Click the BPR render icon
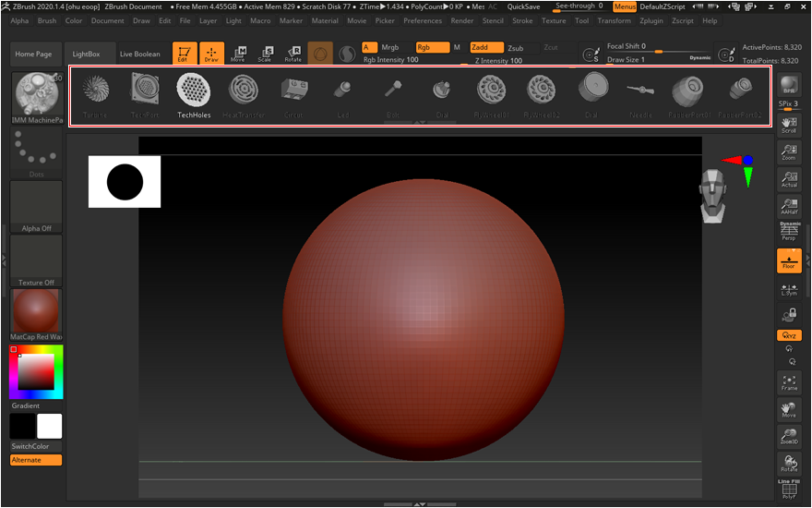Viewport: 812px width, 508px height. pyautogui.click(x=788, y=86)
